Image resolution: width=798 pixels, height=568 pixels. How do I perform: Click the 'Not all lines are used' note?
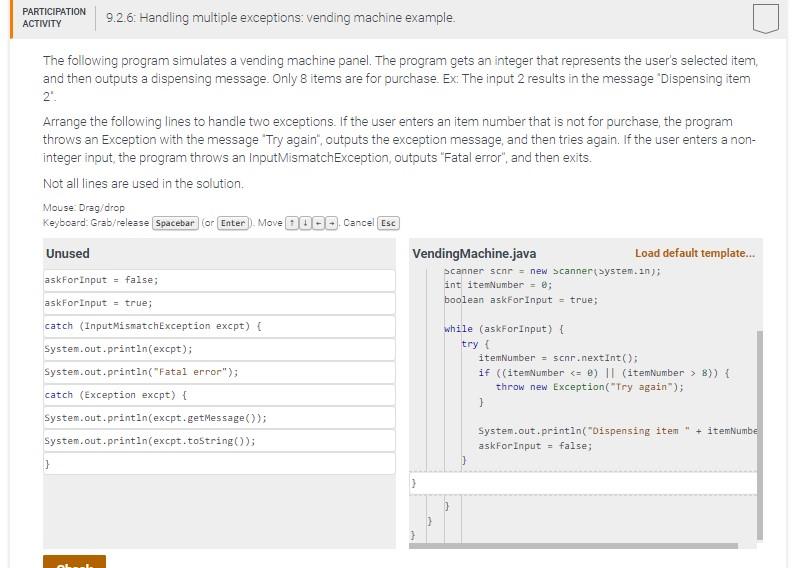point(143,184)
